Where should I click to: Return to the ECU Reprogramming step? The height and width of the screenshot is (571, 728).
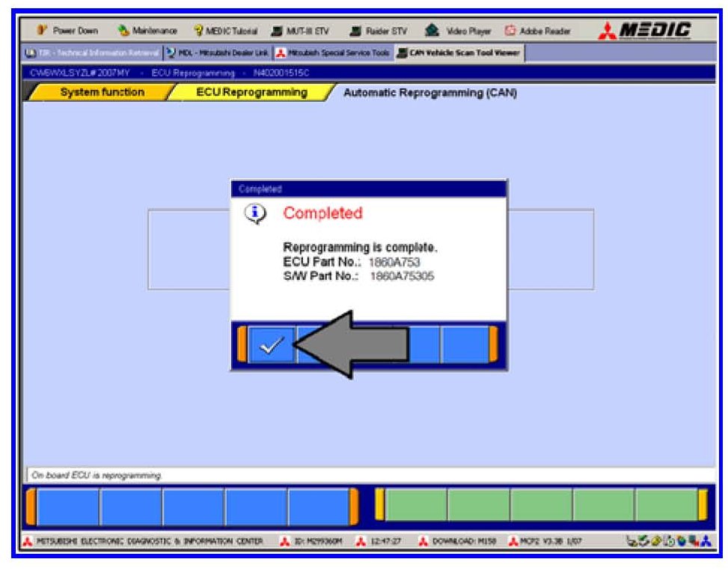251,93
